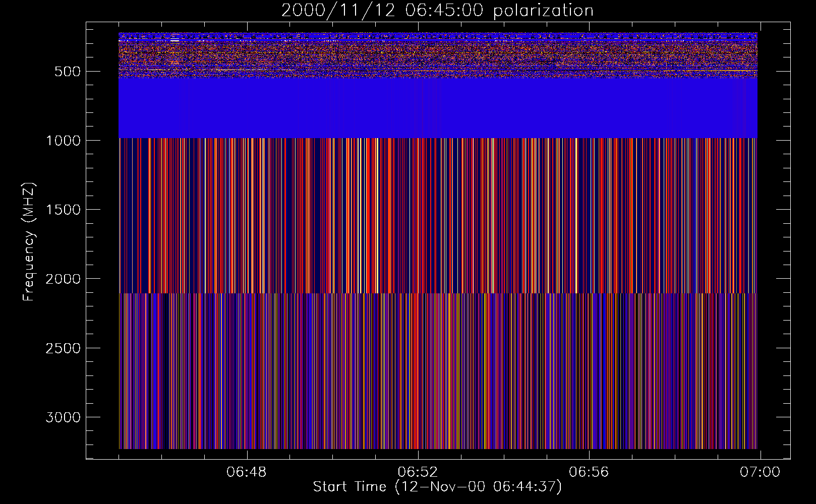Click the 1000 frequency tick label
Screen dimensions: 816x504
[x=64, y=141]
